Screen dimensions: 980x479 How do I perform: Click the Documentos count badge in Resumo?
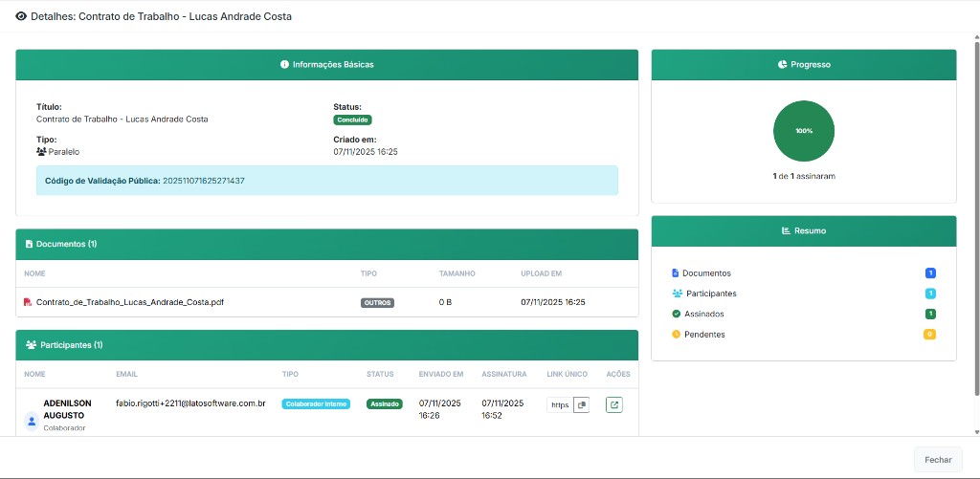tap(930, 272)
